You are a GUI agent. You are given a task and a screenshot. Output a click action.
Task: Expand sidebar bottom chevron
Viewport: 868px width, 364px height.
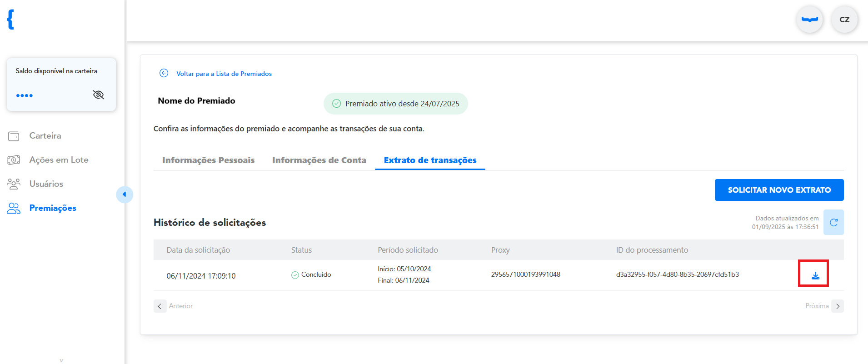pyautogui.click(x=61, y=360)
